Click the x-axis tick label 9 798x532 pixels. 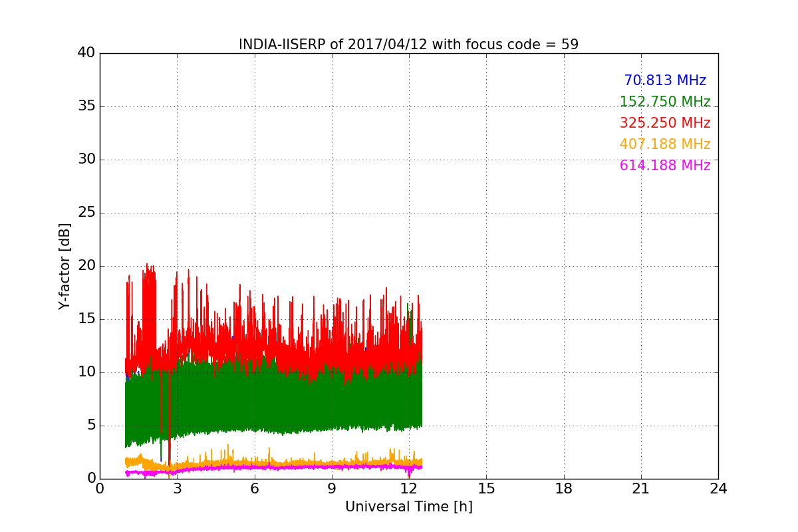point(332,489)
